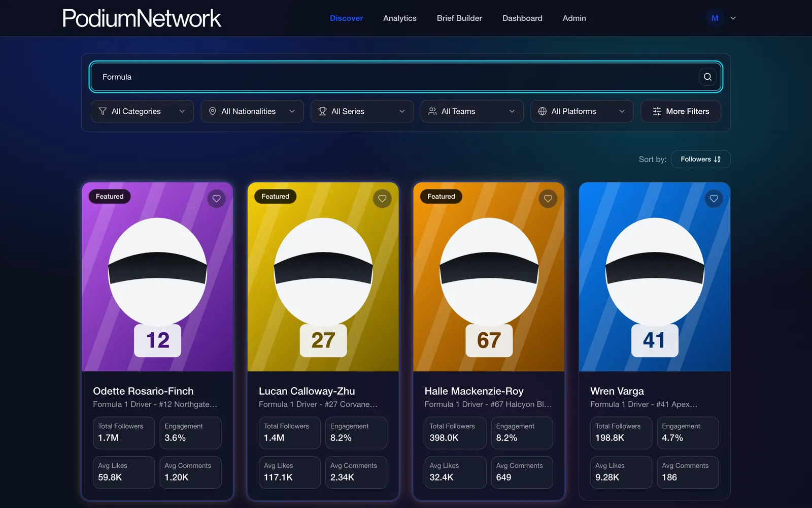Open Lucan Calloway-Zhu's number 27 portrait
Screen dimensions: 812x508
(x=323, y=277)
